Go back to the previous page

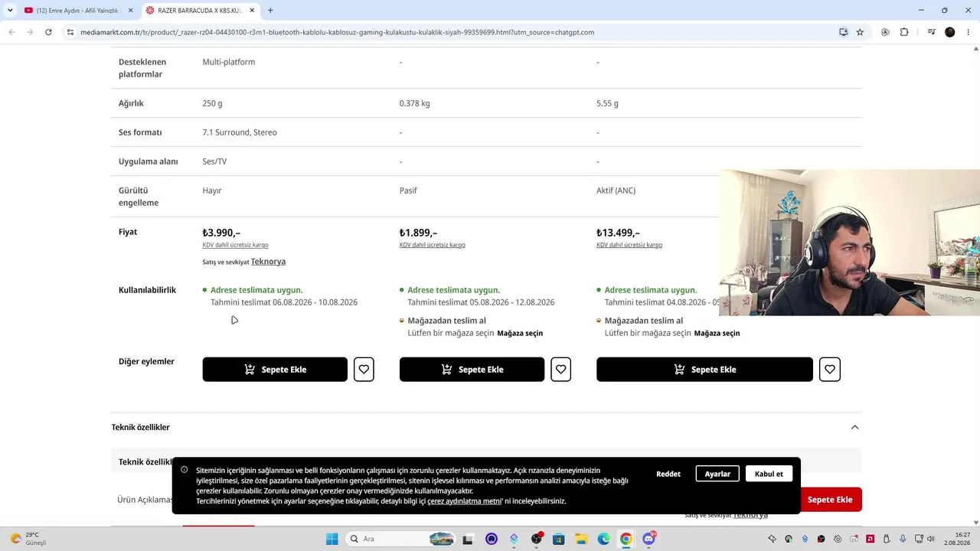pos(11,32)
